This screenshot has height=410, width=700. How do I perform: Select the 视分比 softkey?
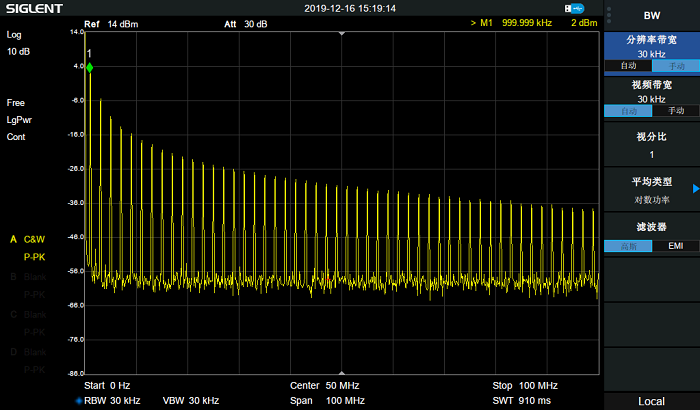coord(652,145)
